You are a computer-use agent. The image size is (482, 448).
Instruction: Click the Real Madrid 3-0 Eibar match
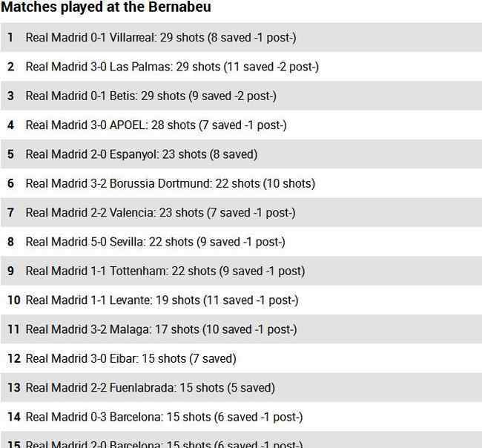[x=131, y=359]
